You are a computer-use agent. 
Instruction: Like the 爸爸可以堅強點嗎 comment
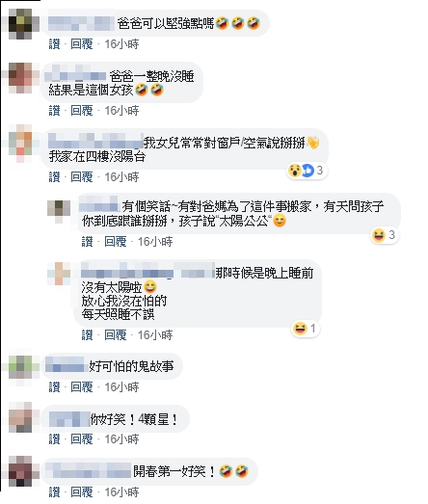[x=54, y=44]
